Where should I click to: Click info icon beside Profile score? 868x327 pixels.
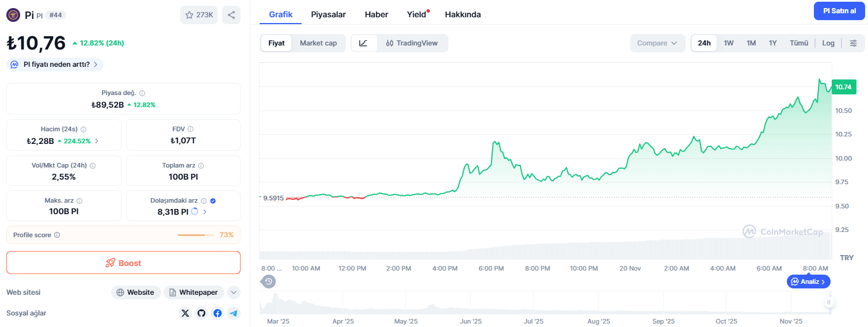[57, 235]
